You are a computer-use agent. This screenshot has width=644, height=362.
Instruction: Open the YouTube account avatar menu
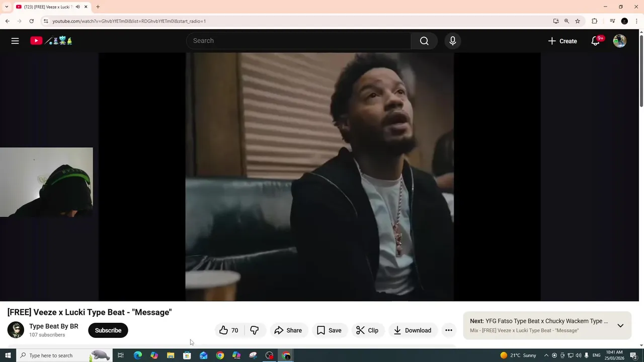click(x=620, y=41)
